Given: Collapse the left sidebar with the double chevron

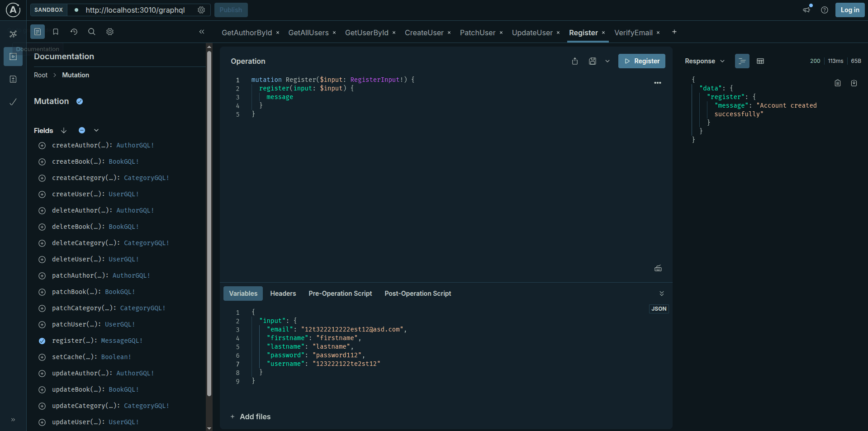Looking at the screenshot, I should pos(202,32).
